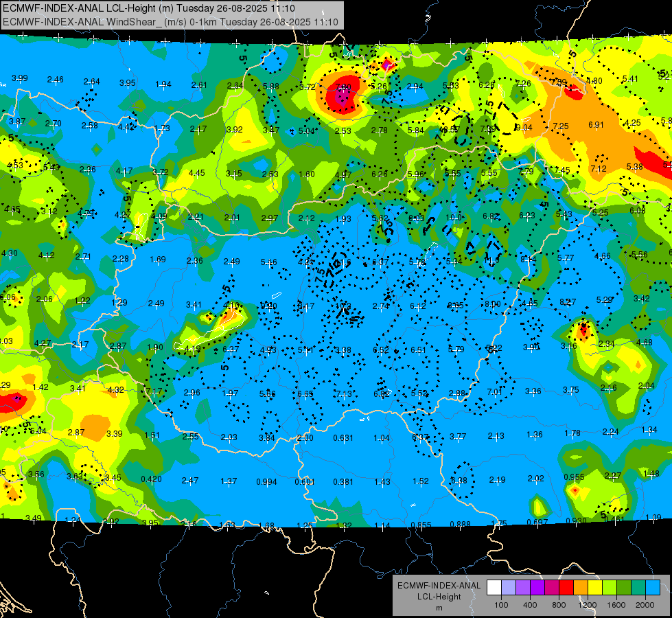The image size is (672, 618).
Task: Click the magenta legend swatch
Action: (x=552, y=588)
